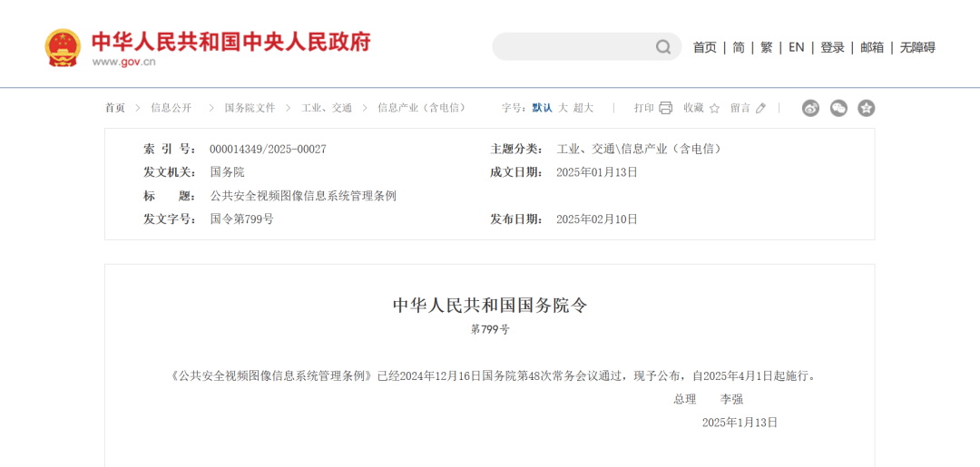Share to WeChat via round icon
The width and height of the screenshot is (980, 467).
click(838, 108)
